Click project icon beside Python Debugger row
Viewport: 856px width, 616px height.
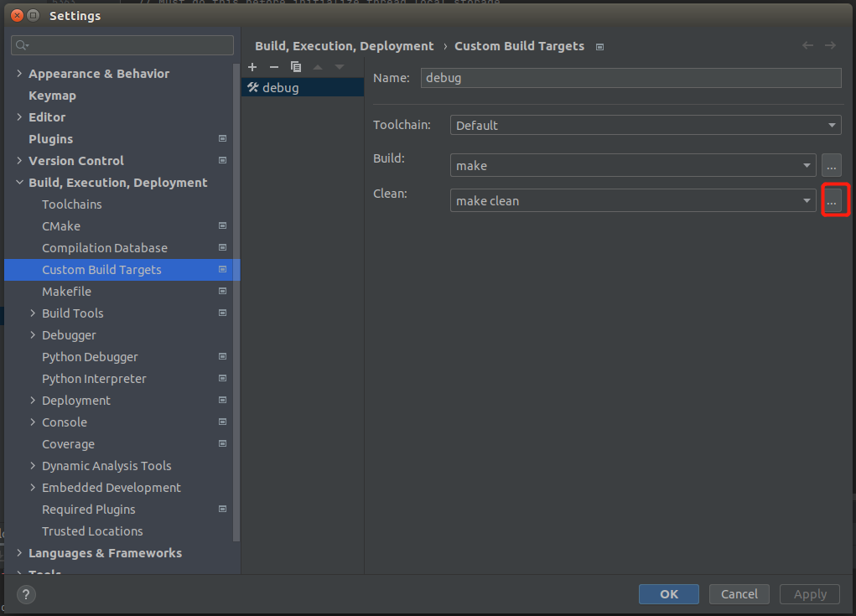pyautogui.click(x=223, y=357)
